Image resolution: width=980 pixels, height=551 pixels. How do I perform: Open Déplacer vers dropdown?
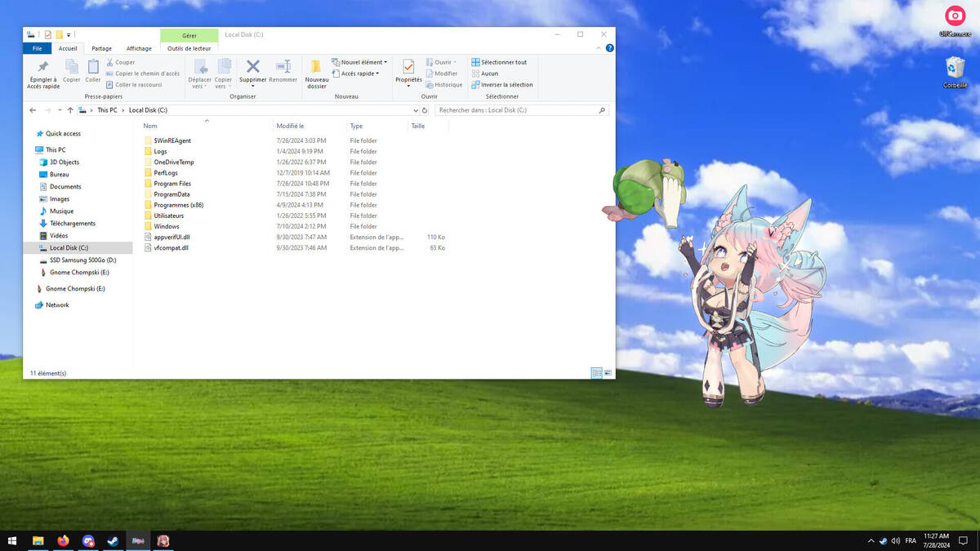point(200,73)
